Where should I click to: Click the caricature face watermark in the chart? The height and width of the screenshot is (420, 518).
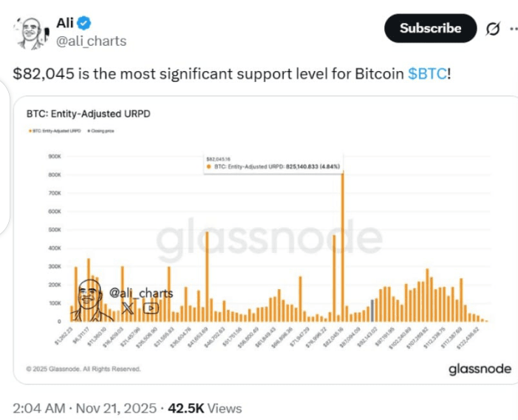(x=89, y=300)
